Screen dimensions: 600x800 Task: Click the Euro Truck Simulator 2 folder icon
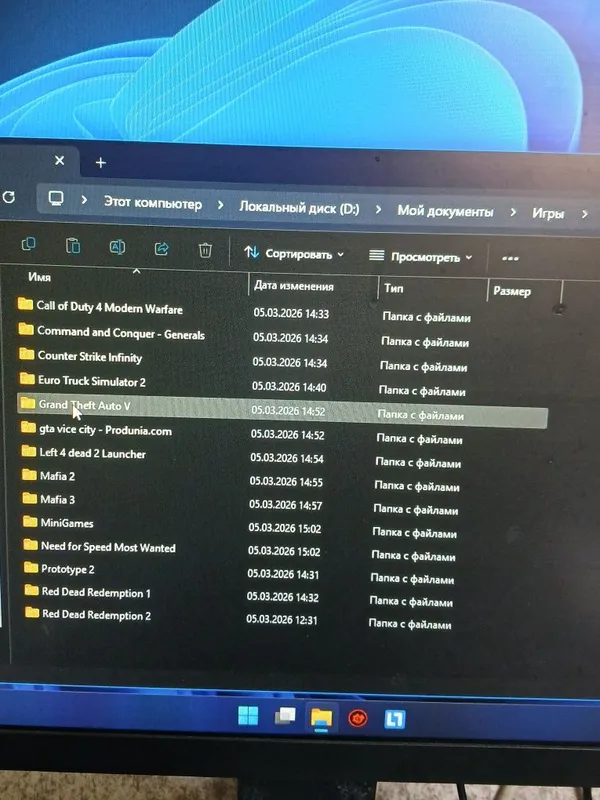click(28, 379)
